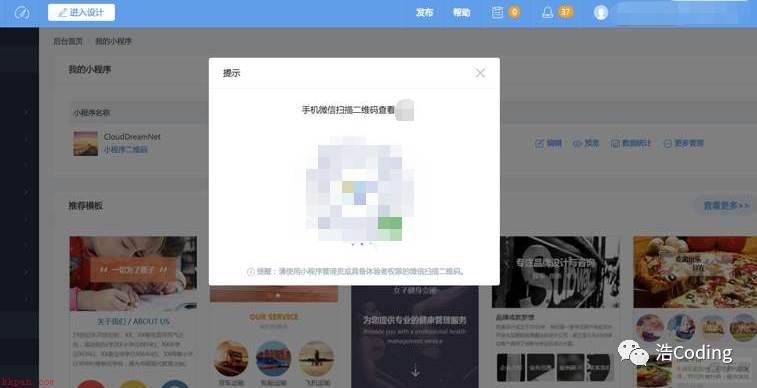Click the cargo ship icon in OUR SERVICE template
The width and height of the screenshot is (757, 388).
pos(274,359)
